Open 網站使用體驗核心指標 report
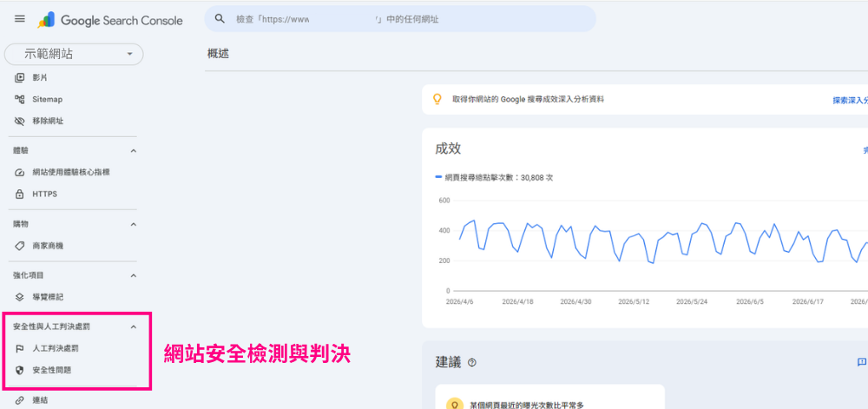The height and width of the screenshot is (409, 868). coord(72,172)
